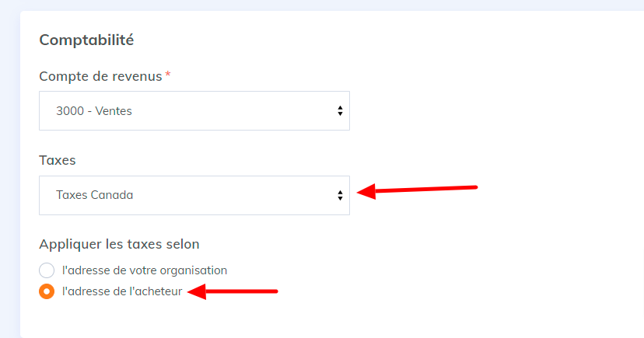Click the "Taxes Canada" selected value
The image size is (644, 338).
coord(94,195)
